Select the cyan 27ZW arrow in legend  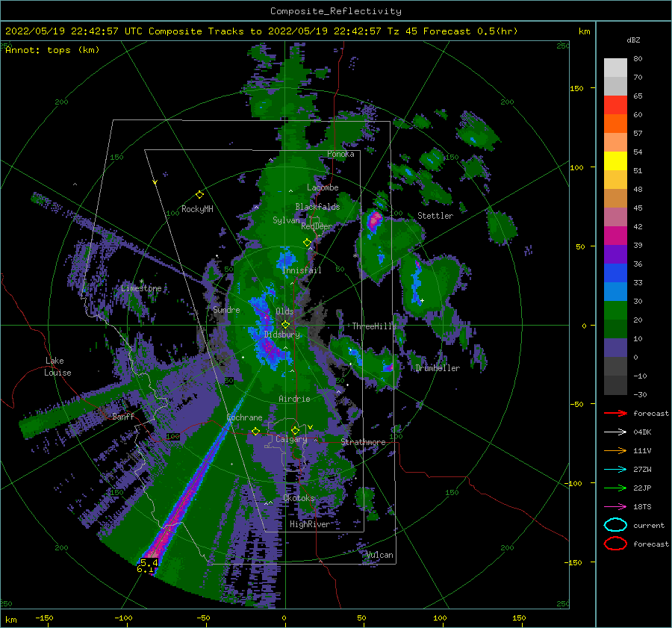pyautogui.click(x=615, y=470)
